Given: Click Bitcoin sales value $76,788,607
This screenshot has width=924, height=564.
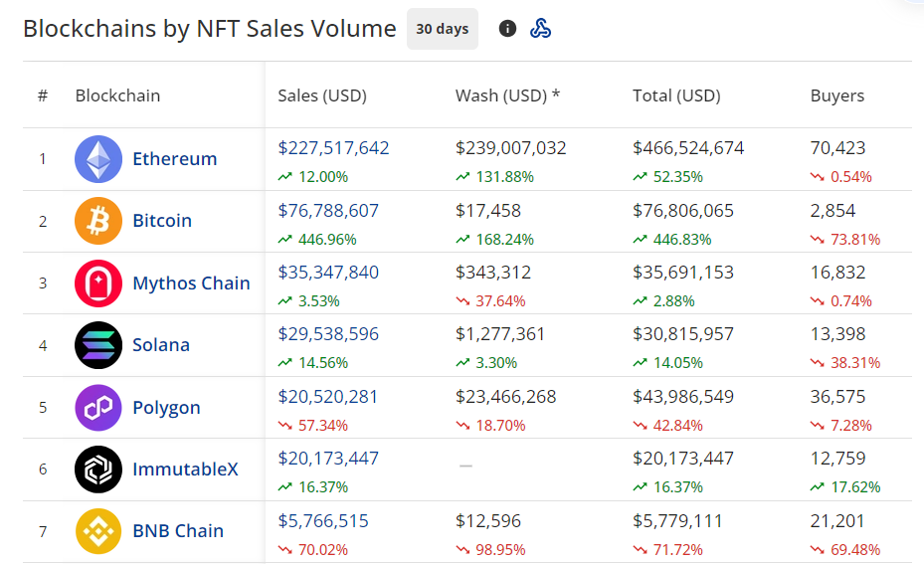Looking at the screenshot, I should [328, 211].
